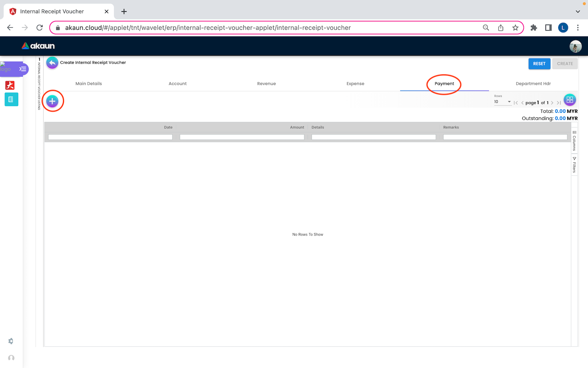Expand the Columns side panel
Image resolution: width=588 pixels, height=368 pixels.
pyautogui.click(x=574, y=141)
